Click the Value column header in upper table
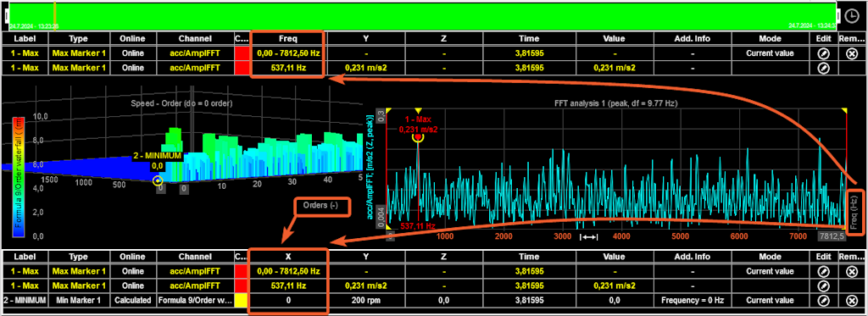Image resolution: width=868 pixels, height=316 pixels. pos(615,39)
